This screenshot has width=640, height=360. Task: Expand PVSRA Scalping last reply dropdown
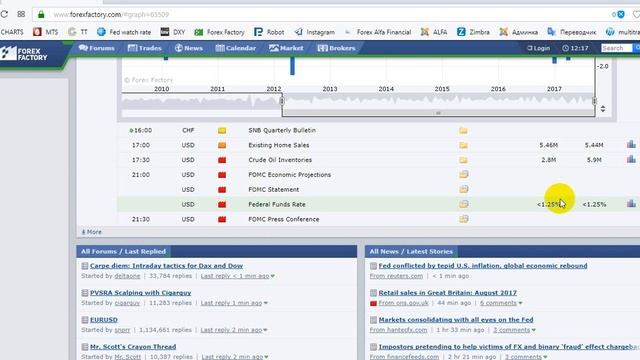(x=266, y=303)
